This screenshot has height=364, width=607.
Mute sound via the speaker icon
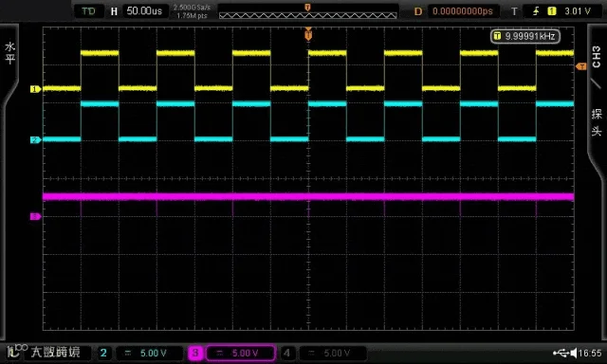[x=574, y=353]
